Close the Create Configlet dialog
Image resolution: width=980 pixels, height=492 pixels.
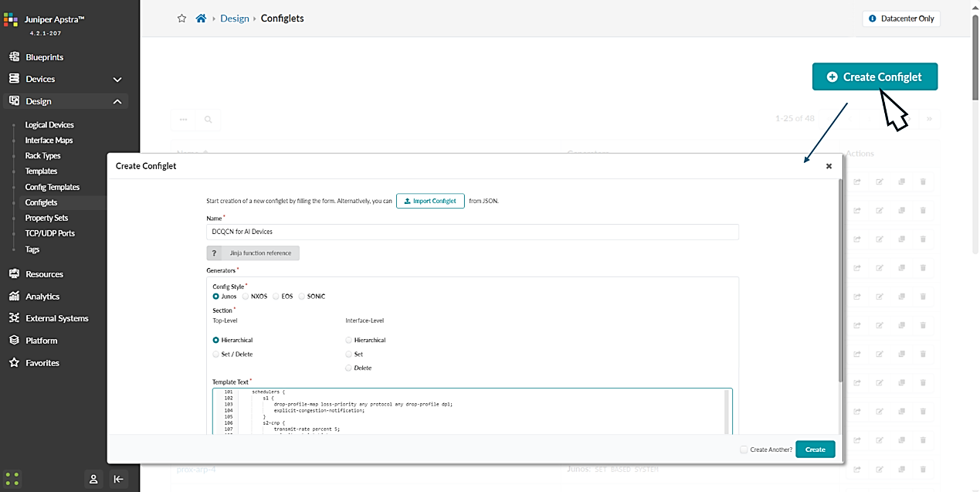point(829,166)
